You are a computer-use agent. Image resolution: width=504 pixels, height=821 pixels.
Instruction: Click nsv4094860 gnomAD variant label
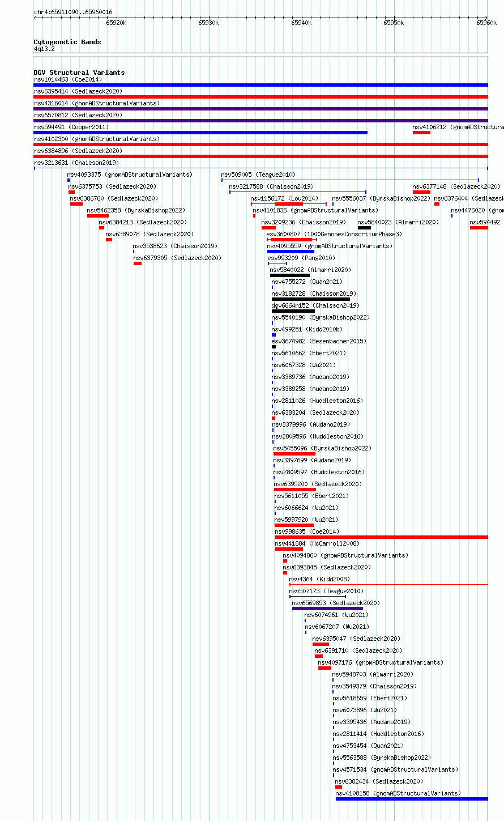345,555
